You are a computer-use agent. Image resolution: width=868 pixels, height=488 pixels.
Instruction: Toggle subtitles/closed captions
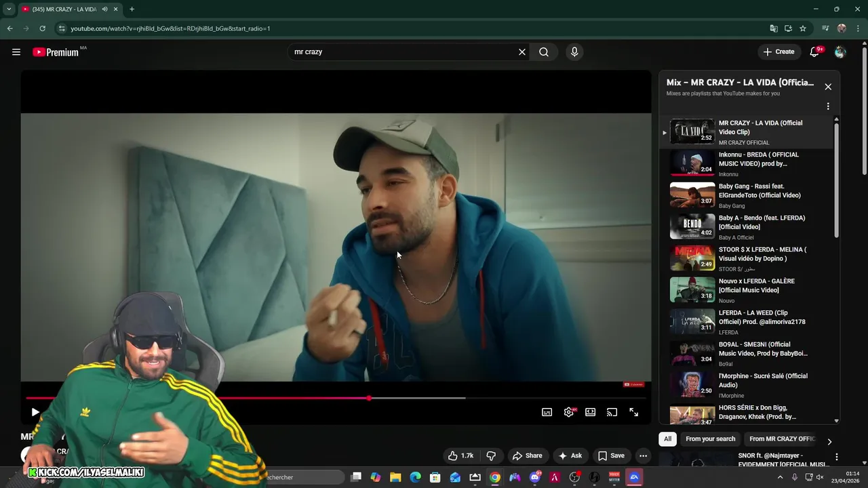[547, 412]
